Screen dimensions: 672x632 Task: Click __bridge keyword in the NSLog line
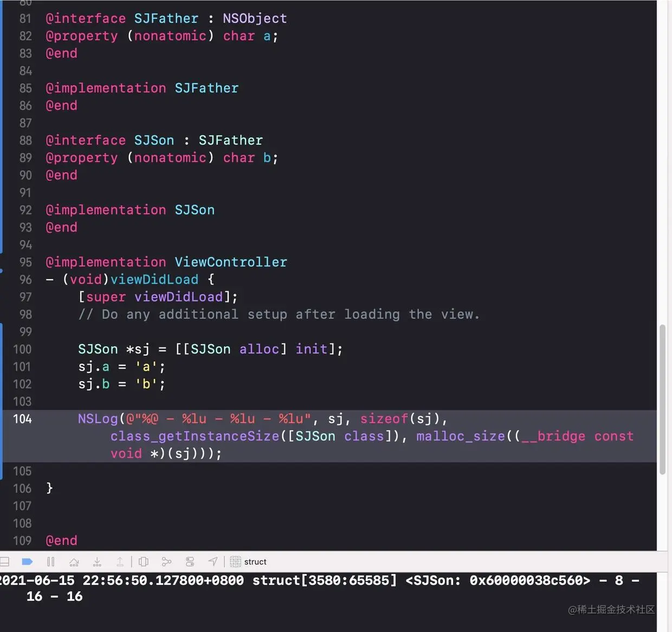553,436
